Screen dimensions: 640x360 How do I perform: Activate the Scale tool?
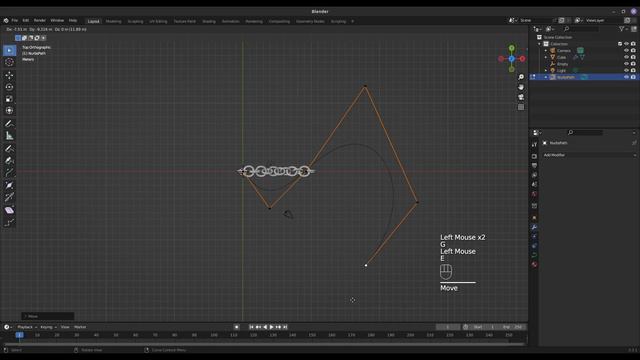[9, 99]
